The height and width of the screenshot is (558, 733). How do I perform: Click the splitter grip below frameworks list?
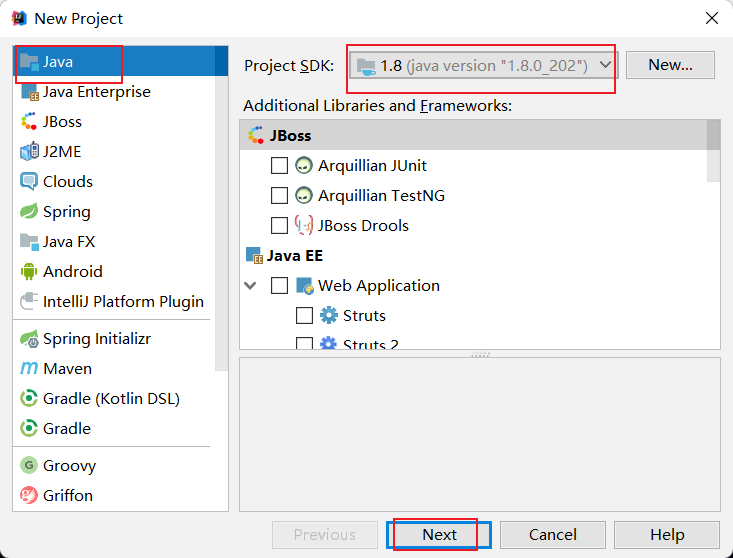(x=480, y=354)
